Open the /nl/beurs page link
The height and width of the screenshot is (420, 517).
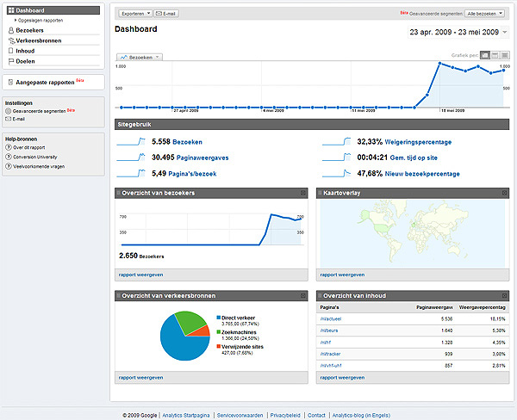click(x=329, y=330)
